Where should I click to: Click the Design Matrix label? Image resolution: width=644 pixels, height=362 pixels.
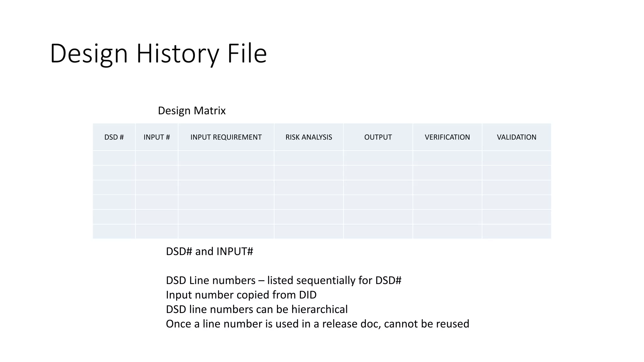tap(192, 111)
